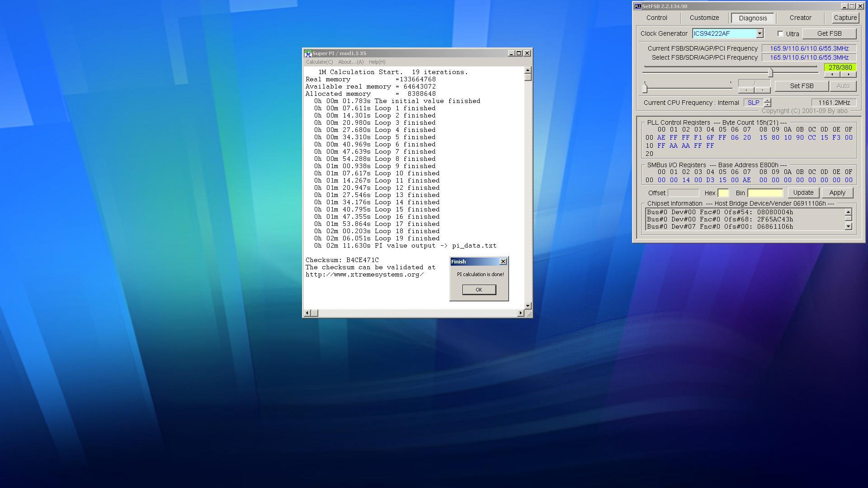Click the yellow Hex input field
868x488 pixels.
coord(723,193)
